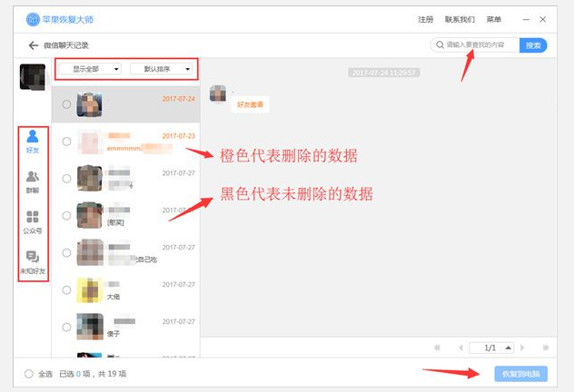Select radio for the 傻子 chat

click(x=66, y=327)
